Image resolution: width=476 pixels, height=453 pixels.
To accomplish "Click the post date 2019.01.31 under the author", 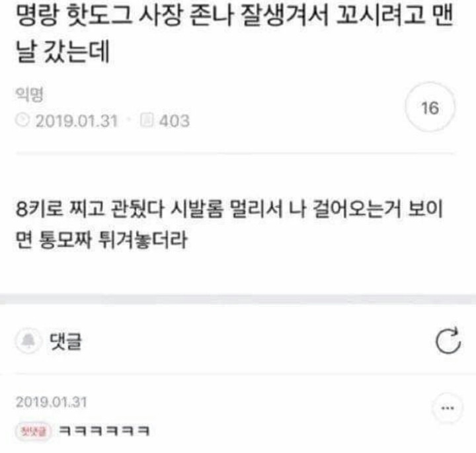I will tap(77, 120).
